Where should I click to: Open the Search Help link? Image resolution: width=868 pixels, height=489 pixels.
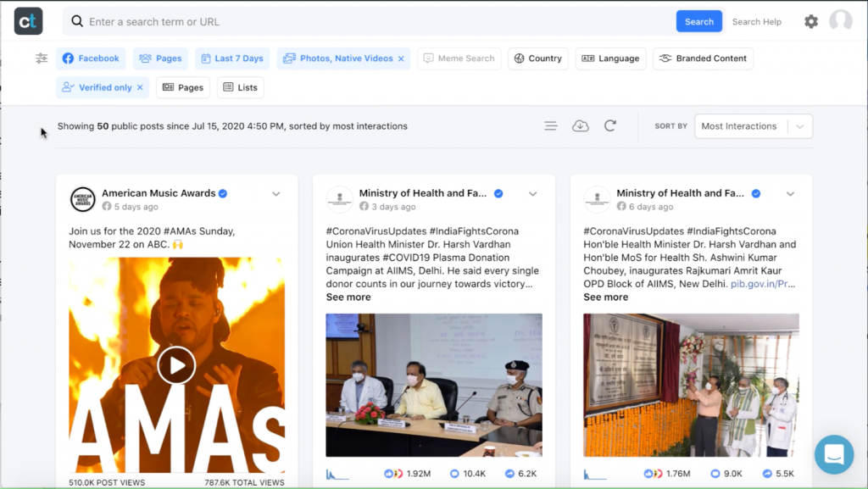[757, 21]
